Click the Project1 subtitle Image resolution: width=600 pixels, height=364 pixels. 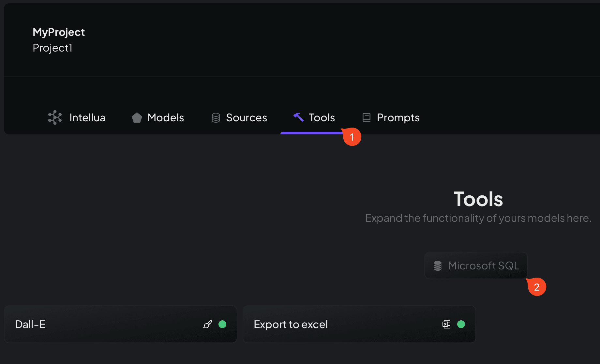point(52,48)
